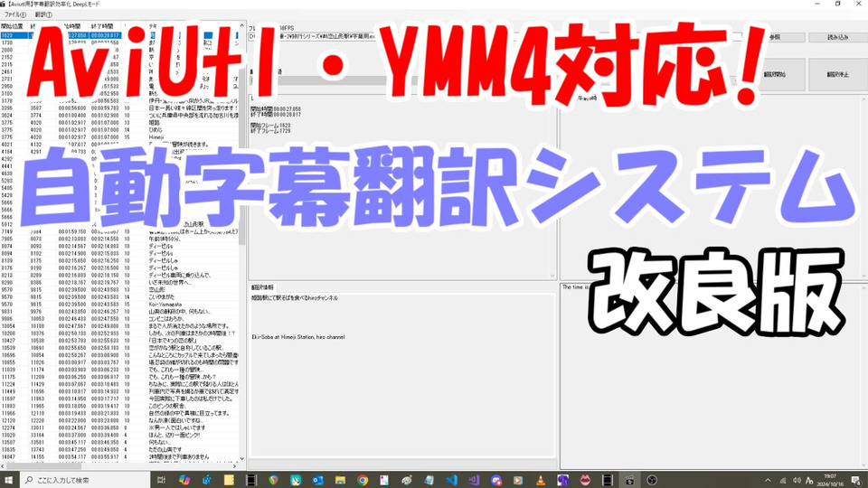
Task: Open Visual Studio Code from the taskbar
Action: pyautogui.click(x=451, y=480)
